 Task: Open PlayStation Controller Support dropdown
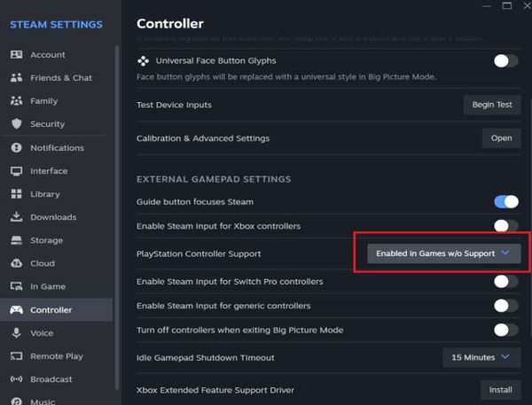tap(443, 253)
